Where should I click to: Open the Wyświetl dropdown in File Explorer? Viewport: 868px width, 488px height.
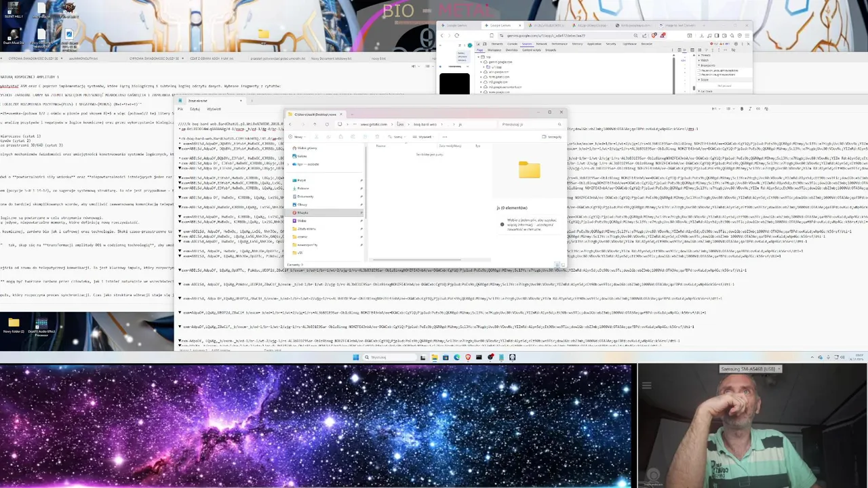[423, 137]
